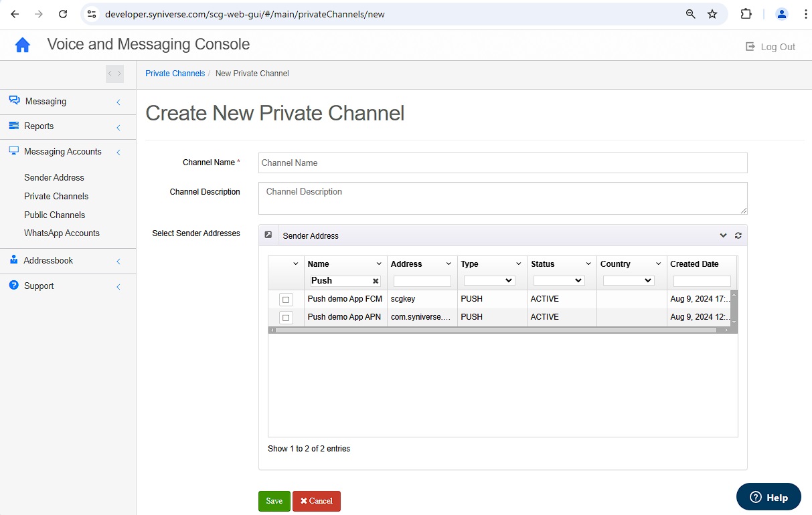
Task: Tick the Push demo App APN checkbox
Action: click(x=286, y=318)
